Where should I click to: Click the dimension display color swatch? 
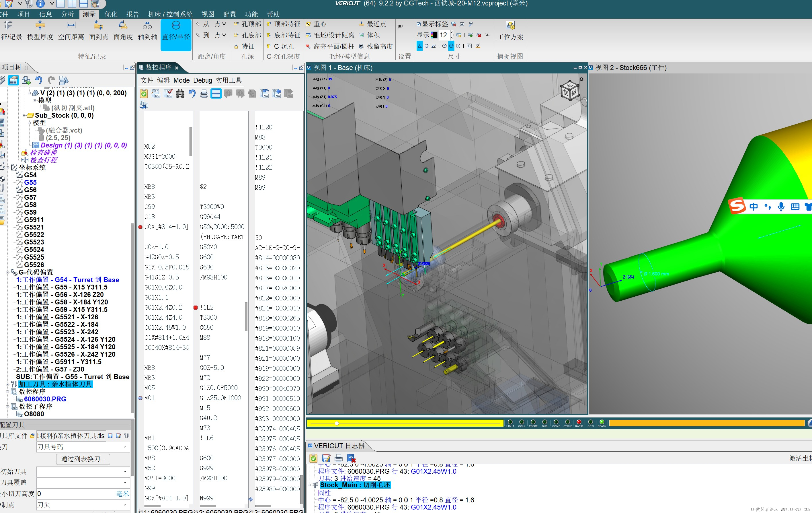(434, 35)
